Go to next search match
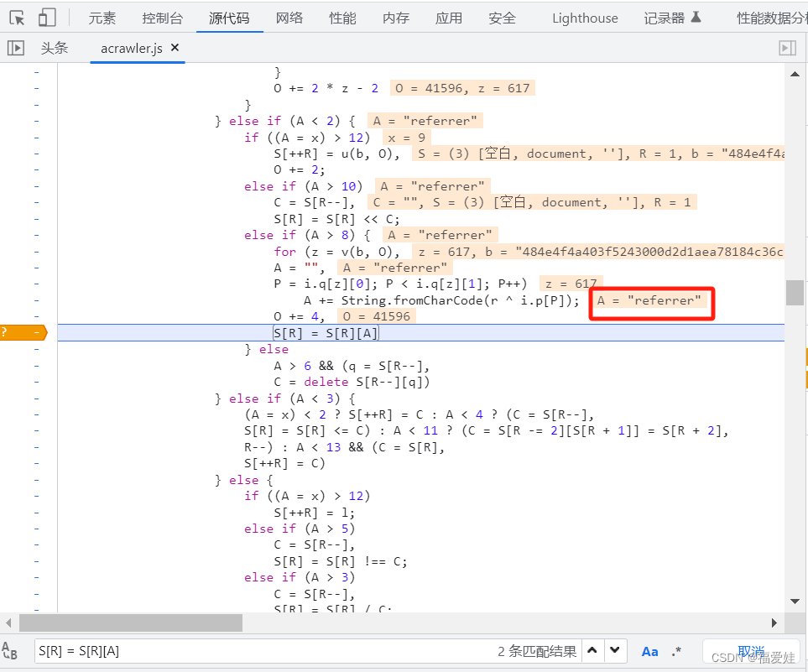 [615, 651]
